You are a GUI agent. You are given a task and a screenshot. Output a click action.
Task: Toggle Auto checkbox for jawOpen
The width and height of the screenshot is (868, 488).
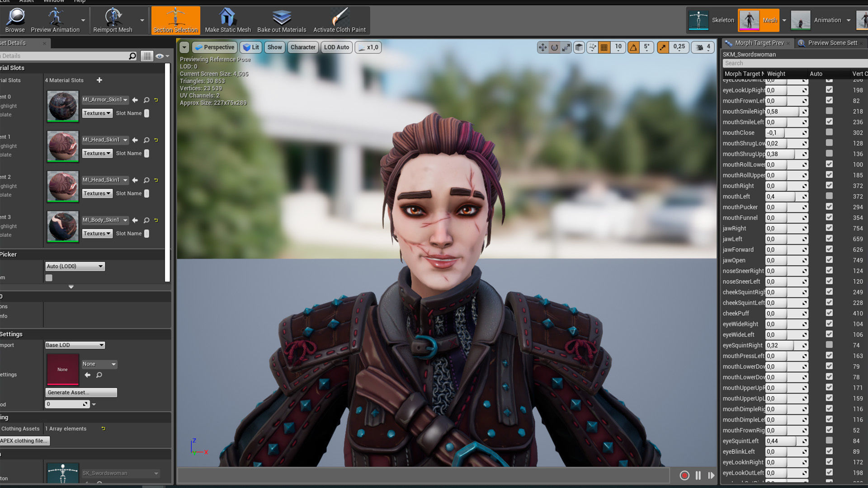829,260
